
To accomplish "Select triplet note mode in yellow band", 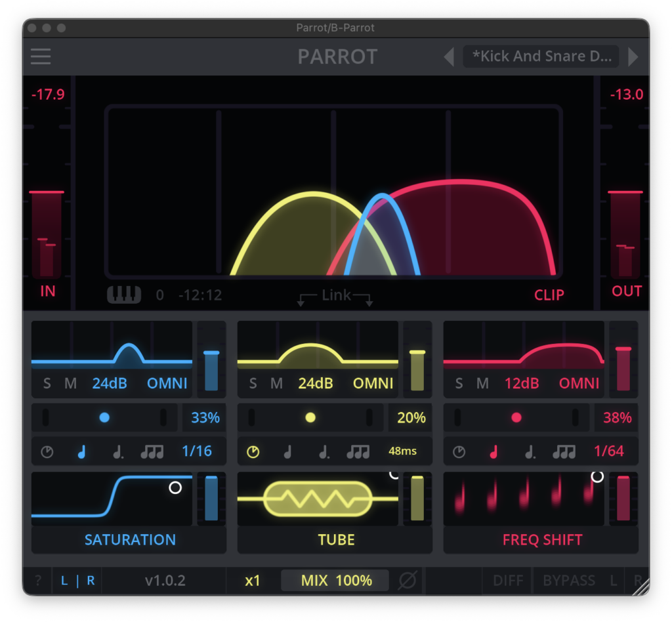I will pyautogui.click(x=358, y=452).
